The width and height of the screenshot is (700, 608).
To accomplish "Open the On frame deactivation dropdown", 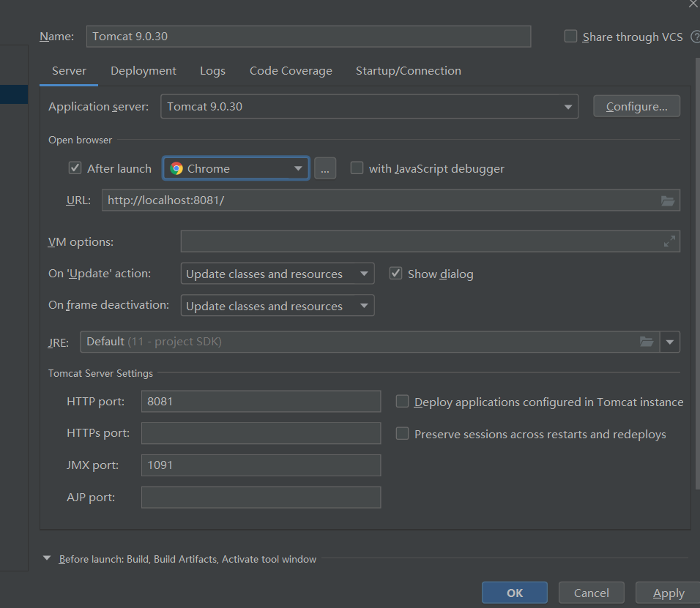I will pyautogui.click(x=278, y=306).
